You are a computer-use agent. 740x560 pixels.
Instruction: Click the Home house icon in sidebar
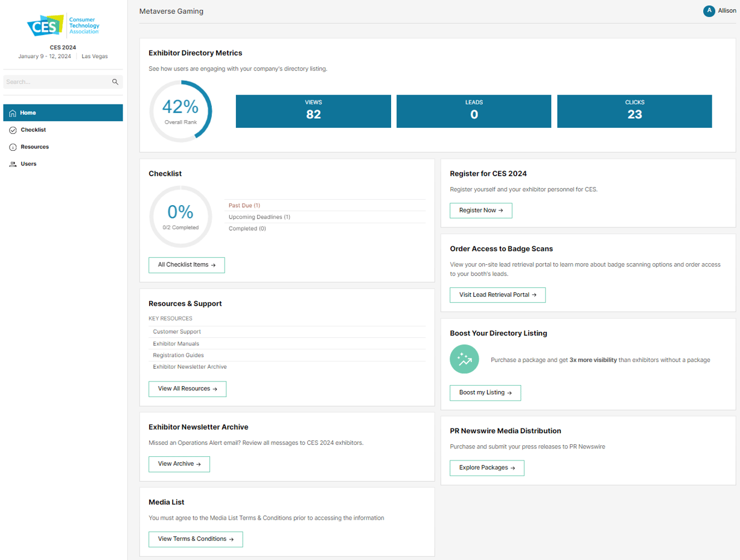click(13, 113)
